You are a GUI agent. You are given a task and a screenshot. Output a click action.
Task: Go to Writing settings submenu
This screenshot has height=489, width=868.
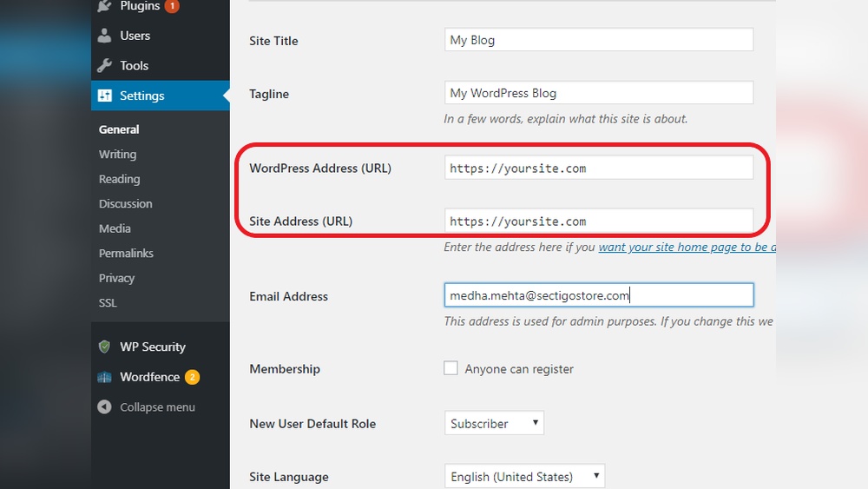tap(117, 155)
